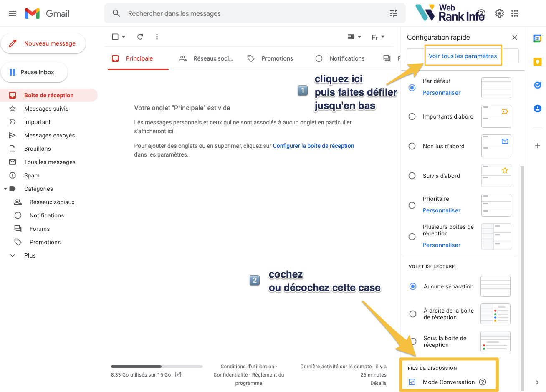Open Google Keep in side panel
This screenshot has width=546, height=392.
537,62
